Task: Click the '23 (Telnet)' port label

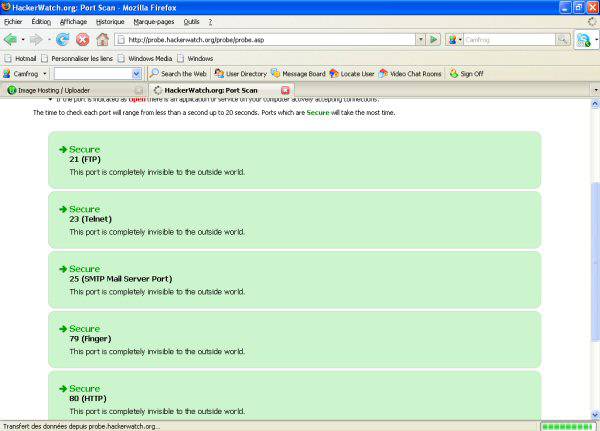Action: [91, 219]
